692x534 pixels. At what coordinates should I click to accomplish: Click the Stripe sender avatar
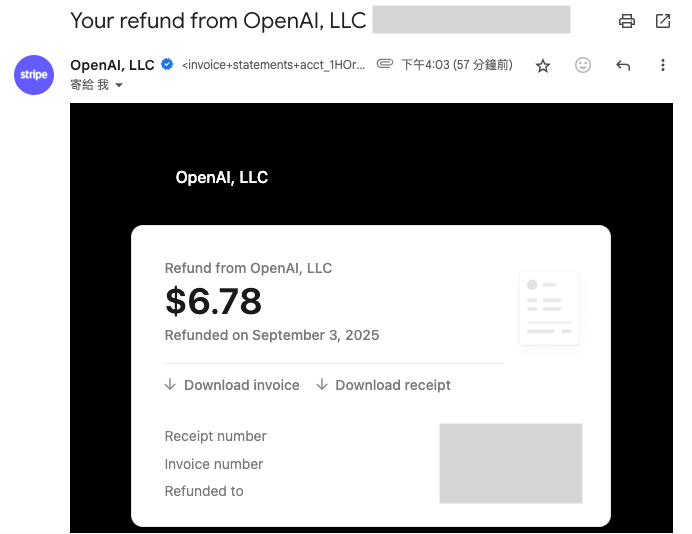click(x=34, y=75)
